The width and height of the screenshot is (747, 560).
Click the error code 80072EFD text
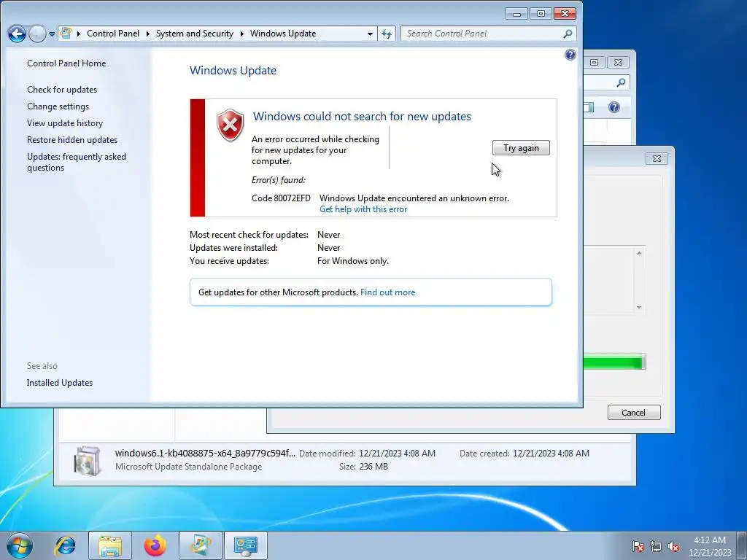point(281,198)
